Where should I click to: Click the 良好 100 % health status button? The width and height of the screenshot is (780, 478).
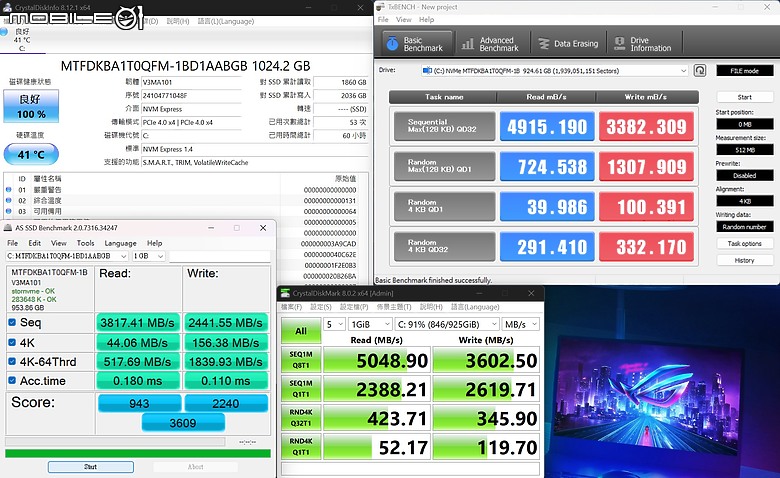(x=31, y=106)
